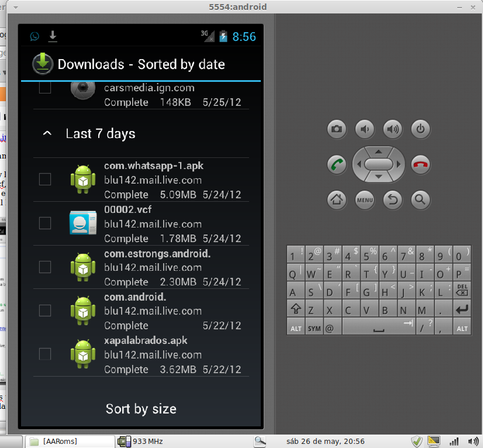Tap the battery charging icon in status bar
The image size is (483, 448).
click(223, 36)
